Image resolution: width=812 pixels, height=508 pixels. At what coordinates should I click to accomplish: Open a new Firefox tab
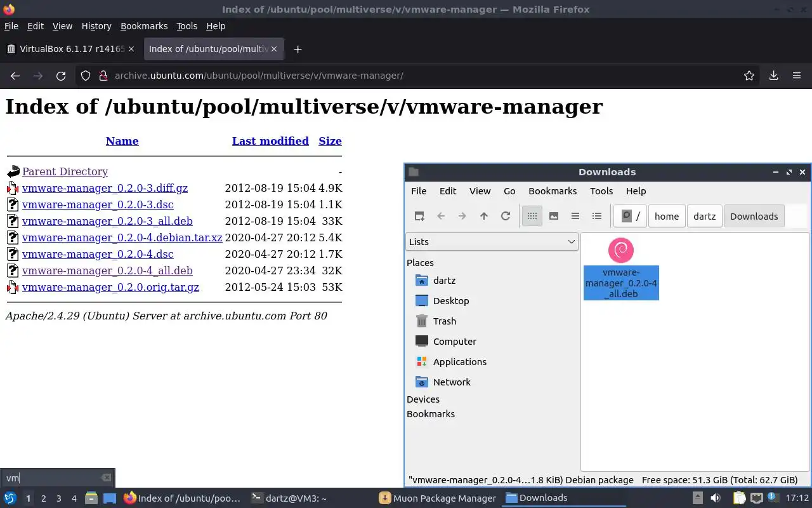coord(298,49)
